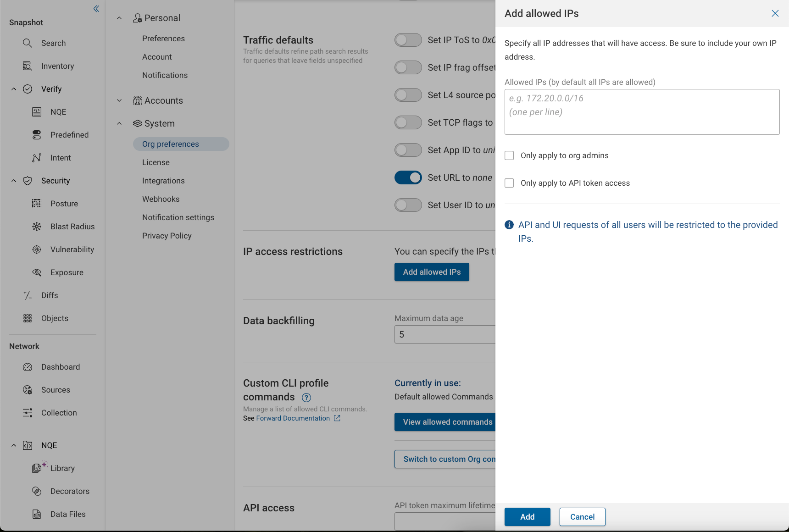Open the Posture security icon
Viewport: 789px width, 532px height.
[37, 203]
